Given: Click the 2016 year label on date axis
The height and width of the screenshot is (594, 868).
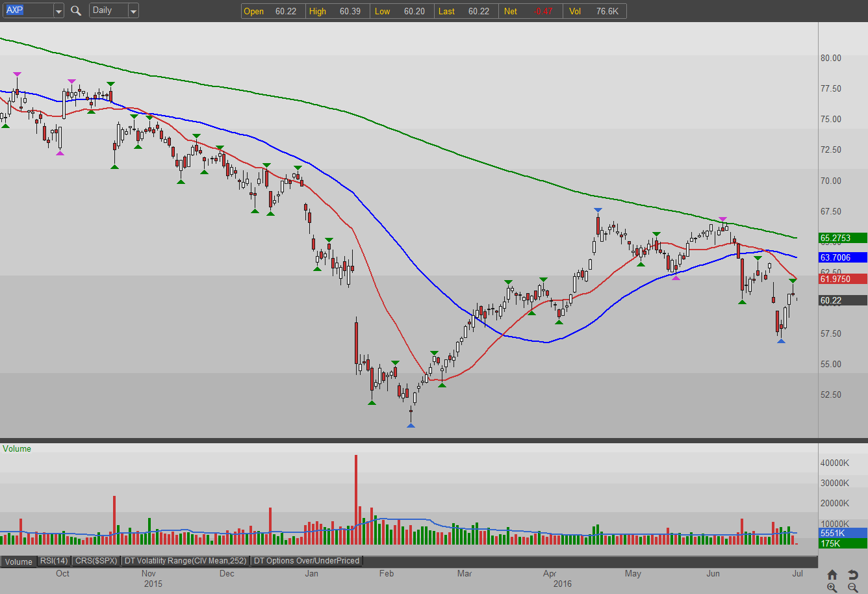Looking at the screenshot, I should (563, 584).
